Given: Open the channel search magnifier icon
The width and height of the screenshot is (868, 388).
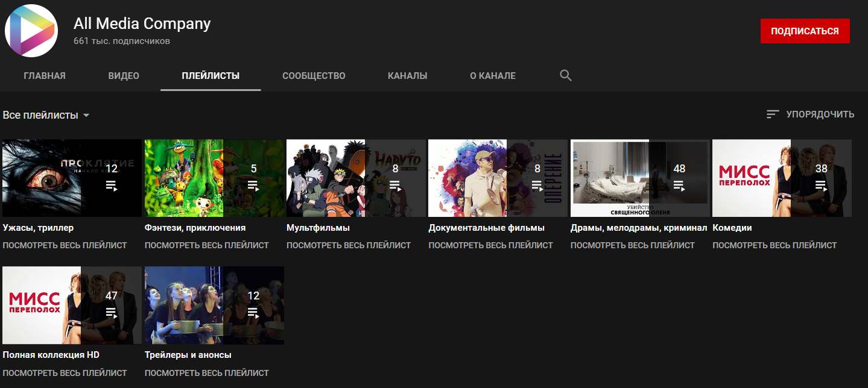Looking at the screenshot, I should (565, 76).
